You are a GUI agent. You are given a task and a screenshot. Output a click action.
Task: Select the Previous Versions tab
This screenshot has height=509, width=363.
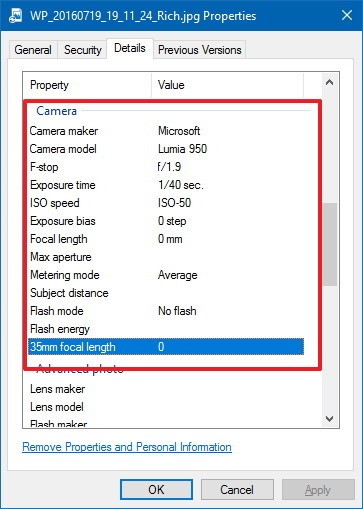[200, 50]
